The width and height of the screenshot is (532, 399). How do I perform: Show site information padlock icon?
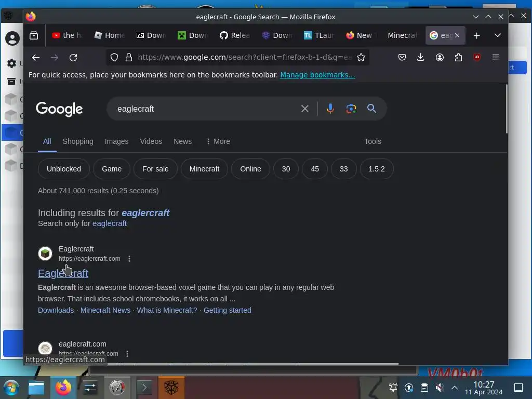pyautogui.click(x=129, y=57)
